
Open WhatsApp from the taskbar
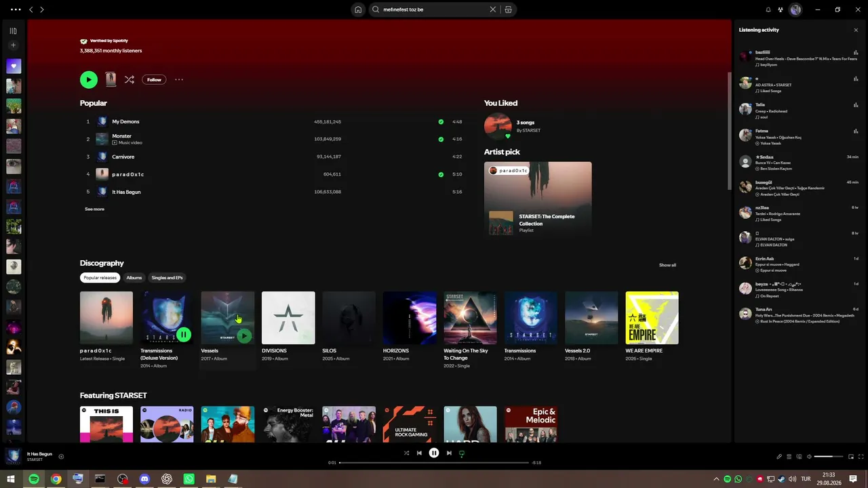coord(189,479)
